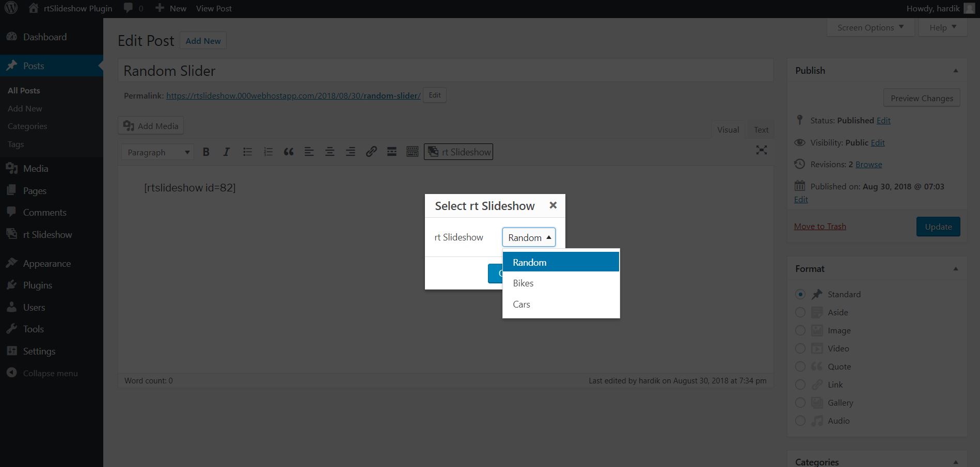980x467 pixels.
Task: Insert the Read More tag
Action: (x=391, y=151)
